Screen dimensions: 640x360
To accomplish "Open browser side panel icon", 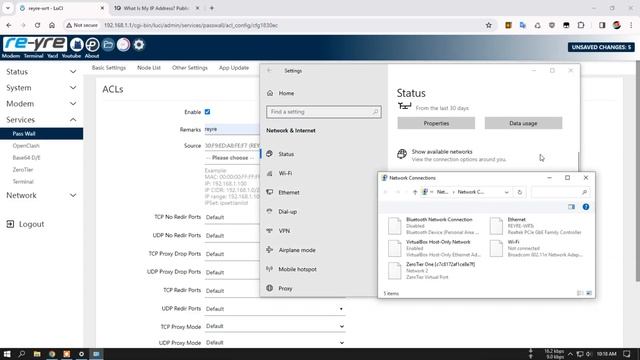I will coord(602,25).
